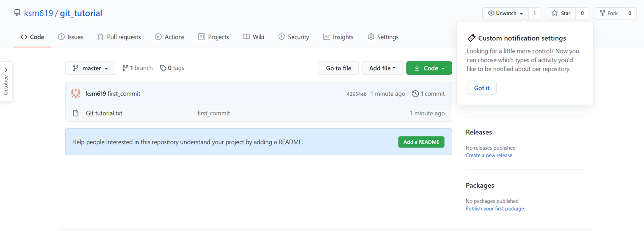
Task: Click the file icon beside Git tutorial.txt
Action: coord(76,113)
